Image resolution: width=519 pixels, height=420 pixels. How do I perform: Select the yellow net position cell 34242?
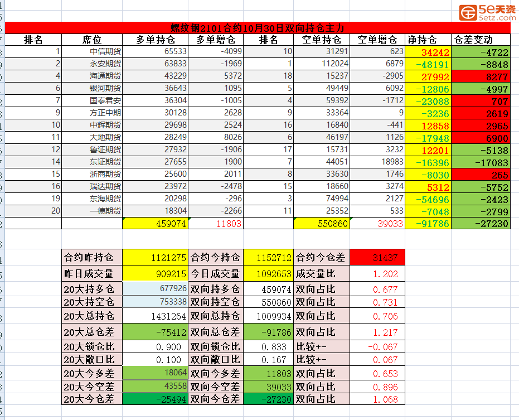(x=428, y=52)
